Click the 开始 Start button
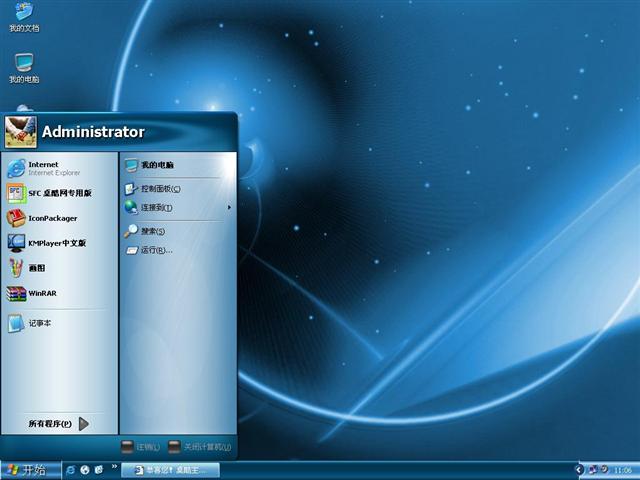The height and width of the screenshot is (480, 640). point(26,470)
